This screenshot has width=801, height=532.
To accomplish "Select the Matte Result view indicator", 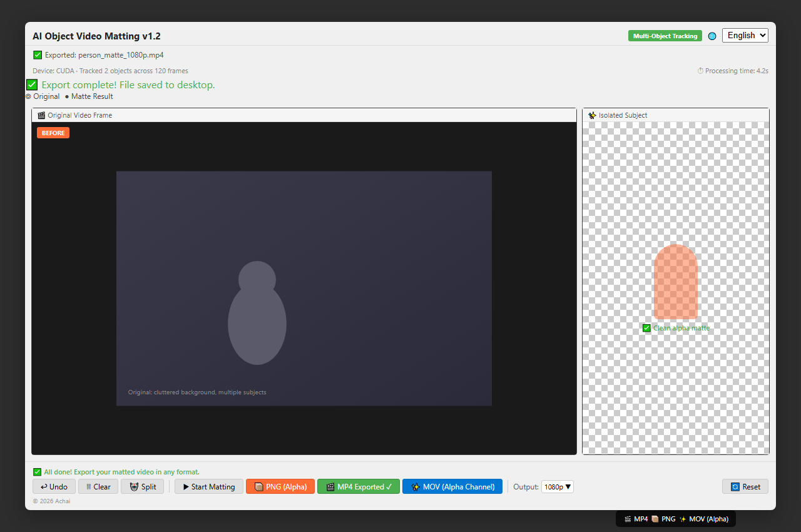I will [x=89, y=96].
